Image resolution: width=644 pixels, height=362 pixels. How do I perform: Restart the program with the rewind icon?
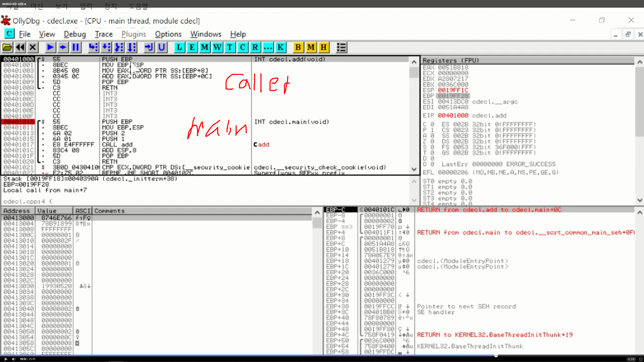click(20, 47)
